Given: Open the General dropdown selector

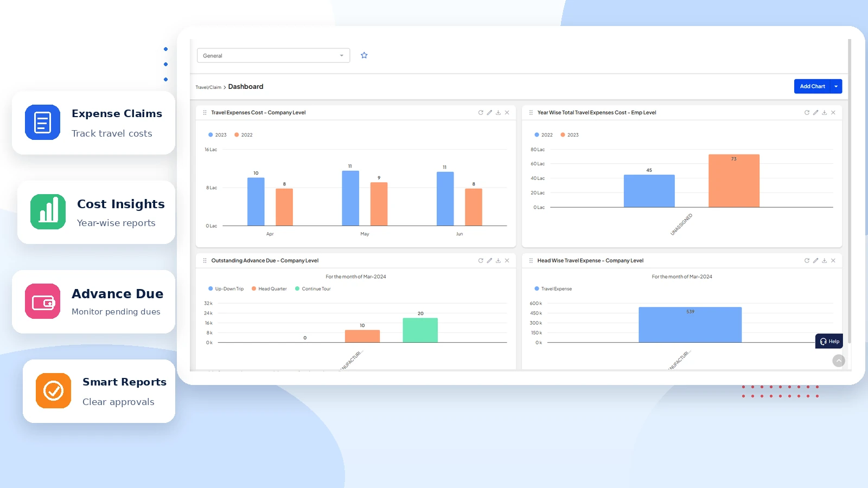Looking at the screenshot, I should [x=273, y=55].
